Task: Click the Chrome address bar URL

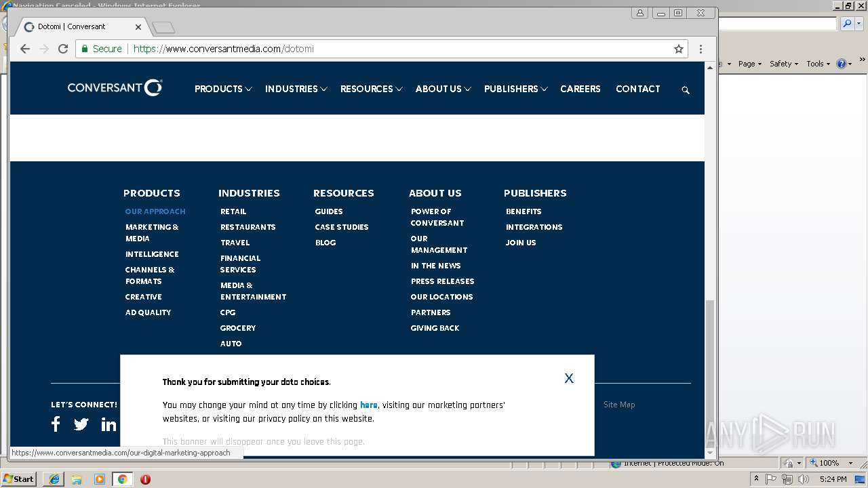Action: point(224,49)
